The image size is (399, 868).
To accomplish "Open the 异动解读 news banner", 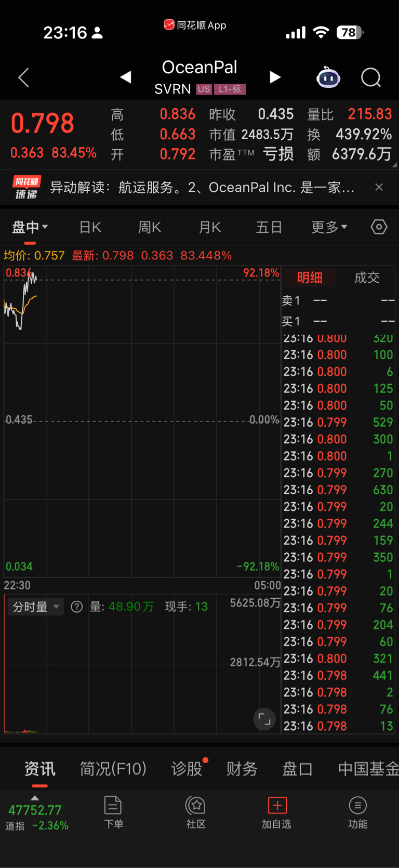I will (202, 187).
